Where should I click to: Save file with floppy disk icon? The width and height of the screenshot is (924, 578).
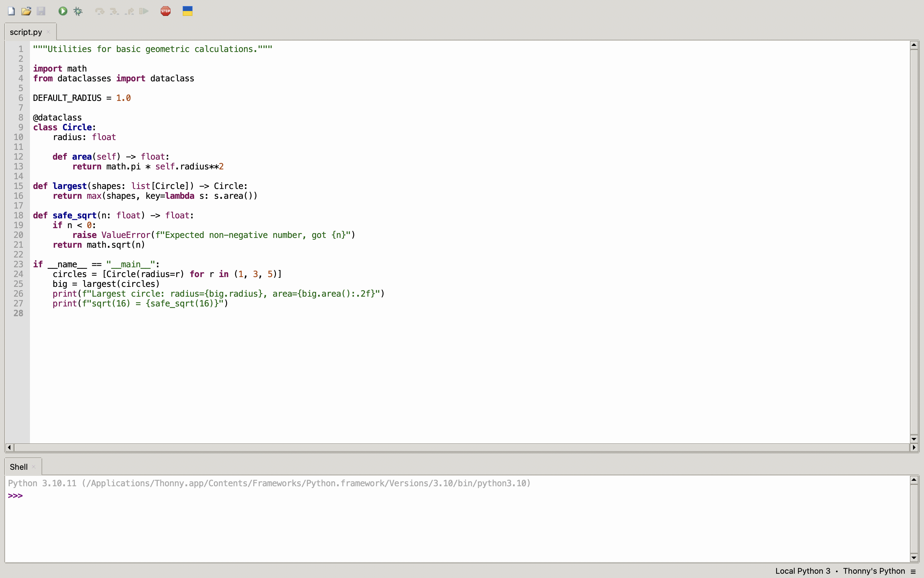tap(41, 11)
